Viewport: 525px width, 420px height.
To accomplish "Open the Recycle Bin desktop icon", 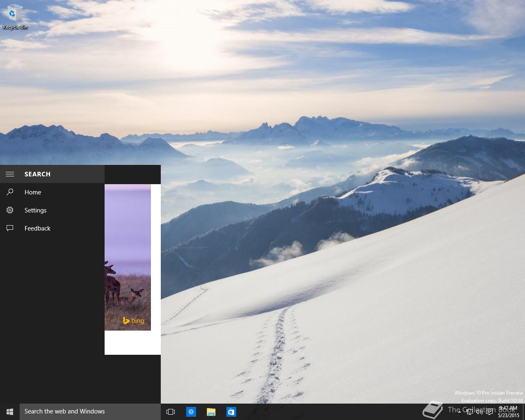I will click(x=15, y=17).
